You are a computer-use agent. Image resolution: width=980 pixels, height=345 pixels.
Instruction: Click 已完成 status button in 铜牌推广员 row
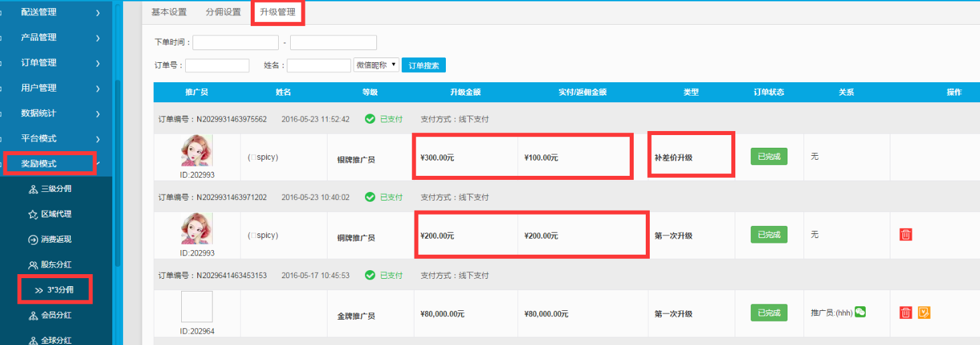(x=769, y=235)
